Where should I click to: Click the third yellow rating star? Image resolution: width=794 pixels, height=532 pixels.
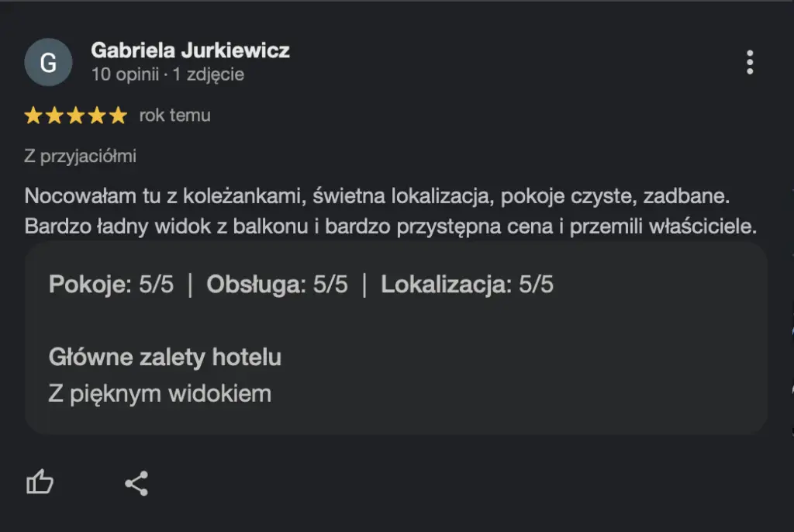pyautogui.click(x=75, y=116)
